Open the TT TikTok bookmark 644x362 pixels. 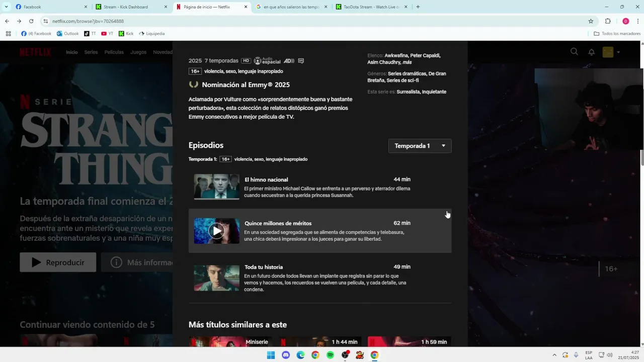(x=90, y=34)
